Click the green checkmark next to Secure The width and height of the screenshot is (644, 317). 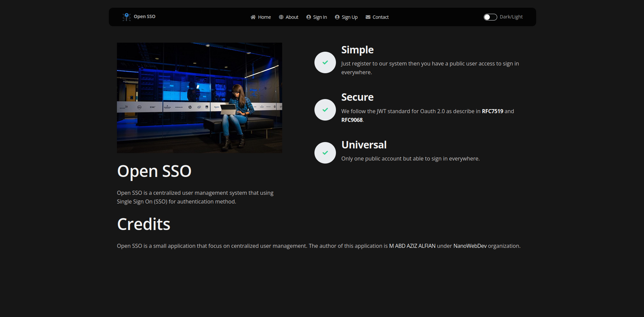click(x=325, y=110)
